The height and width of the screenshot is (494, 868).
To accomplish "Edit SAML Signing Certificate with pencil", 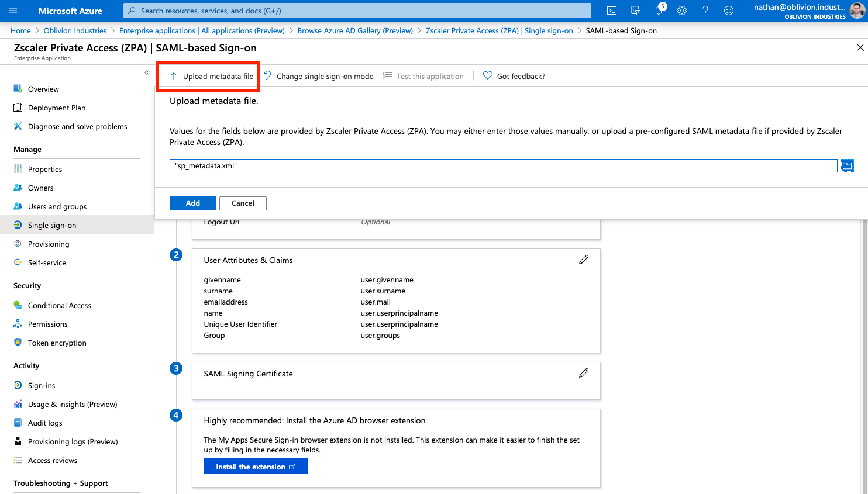I will [x=584, y=374].
